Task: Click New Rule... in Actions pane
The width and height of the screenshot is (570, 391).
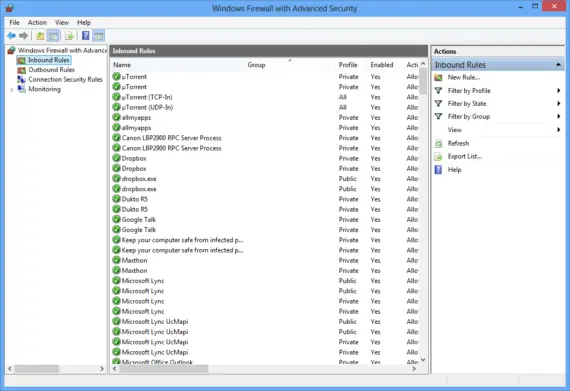Action: [463, 77]
